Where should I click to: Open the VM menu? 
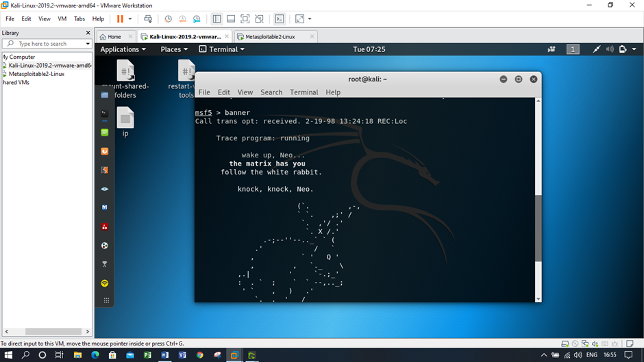click(x=62, y=19)
